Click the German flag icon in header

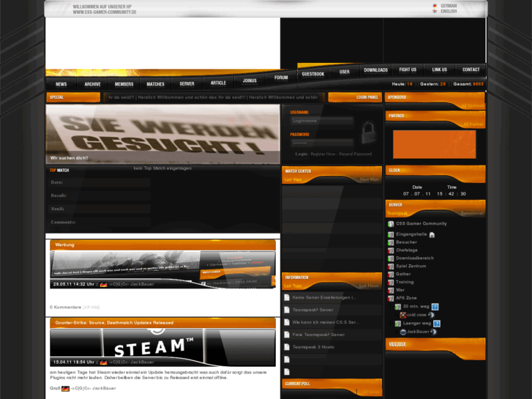click(435, 6)
